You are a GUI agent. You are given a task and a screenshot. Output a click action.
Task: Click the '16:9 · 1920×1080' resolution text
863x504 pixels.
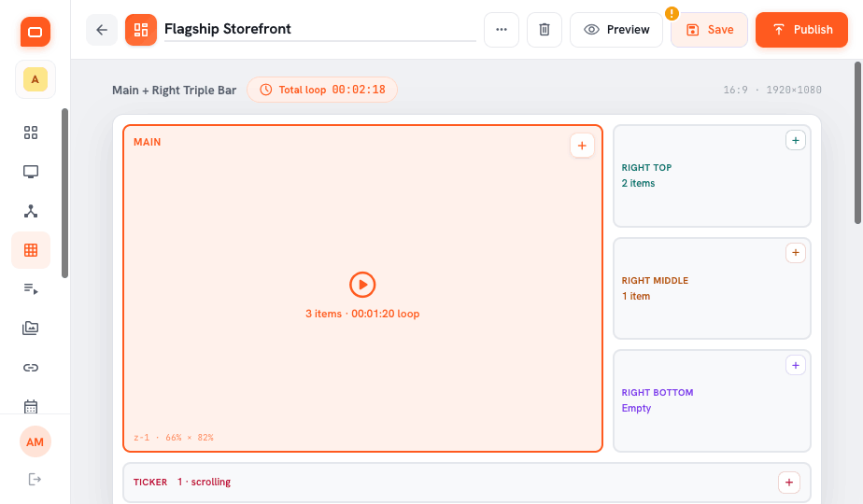pos(772,90)
